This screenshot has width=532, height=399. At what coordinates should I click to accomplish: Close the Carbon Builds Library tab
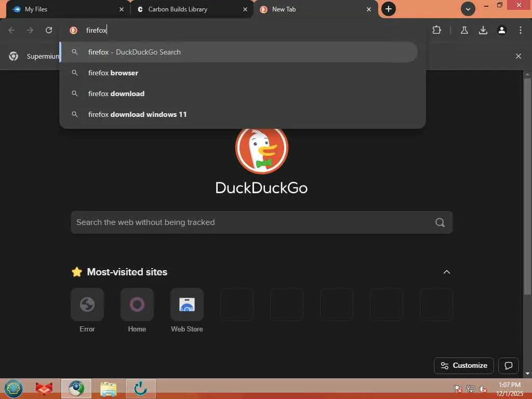pyautogui.click(x=245, y=9)
